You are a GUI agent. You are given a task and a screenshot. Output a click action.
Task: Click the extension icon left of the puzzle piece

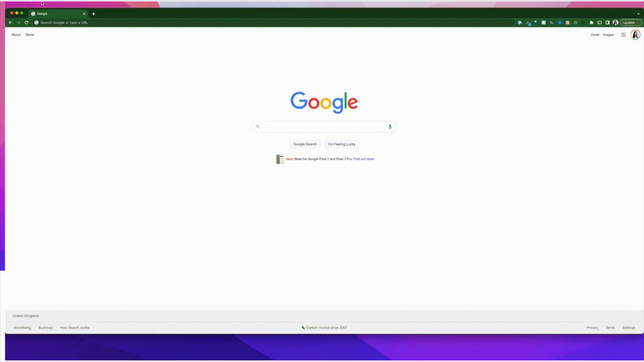[x=583, y=23]
